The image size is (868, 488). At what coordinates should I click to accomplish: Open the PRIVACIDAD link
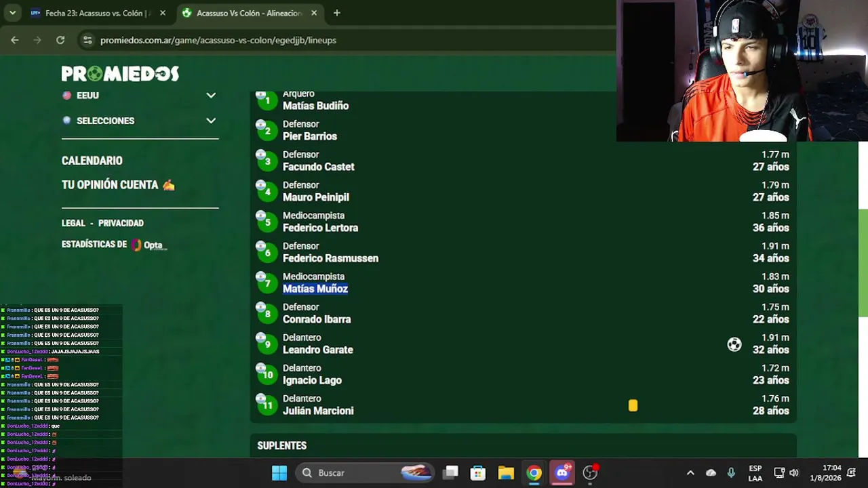(121, 223)
